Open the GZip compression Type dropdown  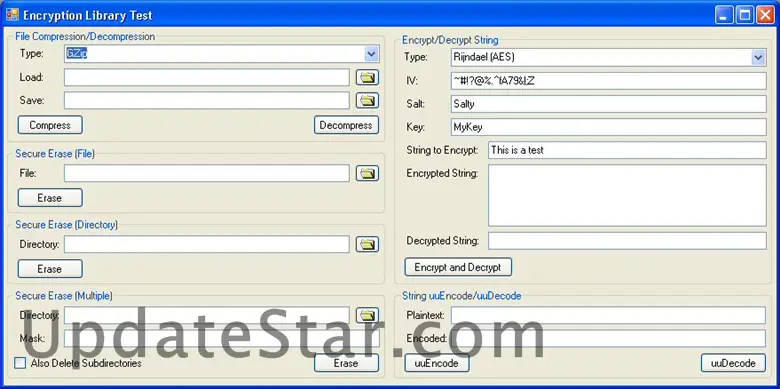pyautogui.click(x=371, y=54)
